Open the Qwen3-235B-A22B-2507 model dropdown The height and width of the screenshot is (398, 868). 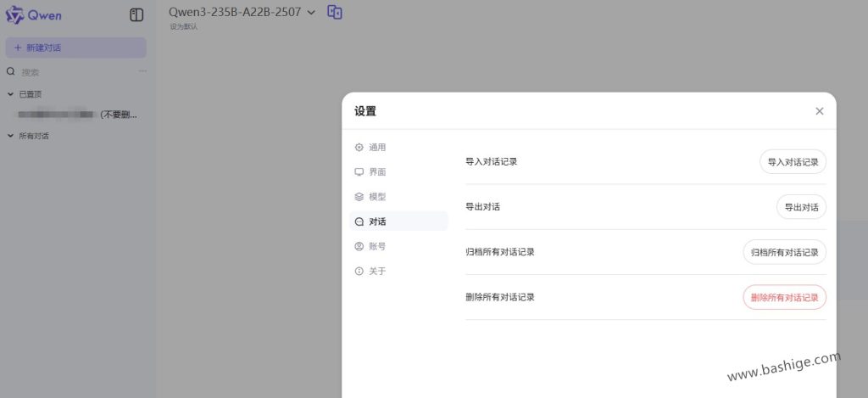click(x=242, y=12)
